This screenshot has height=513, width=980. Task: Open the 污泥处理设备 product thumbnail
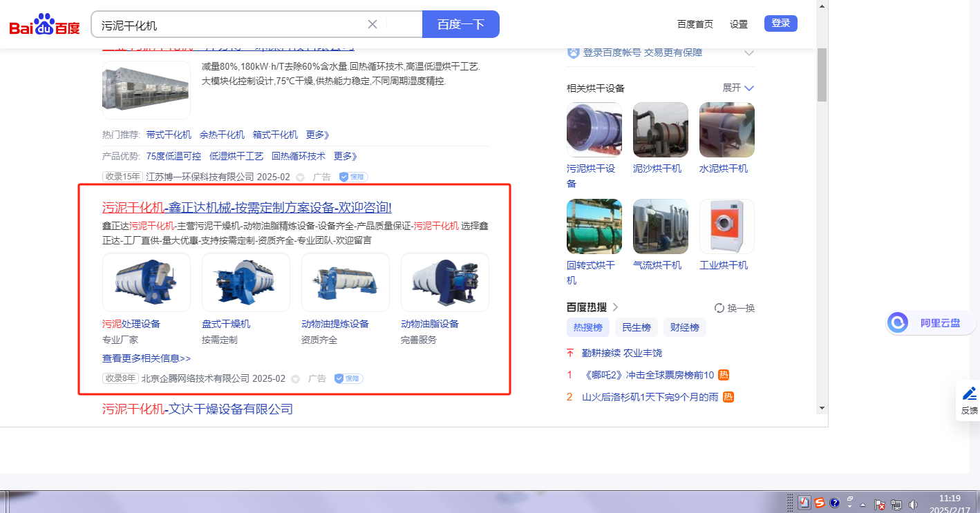coord(147,282)
